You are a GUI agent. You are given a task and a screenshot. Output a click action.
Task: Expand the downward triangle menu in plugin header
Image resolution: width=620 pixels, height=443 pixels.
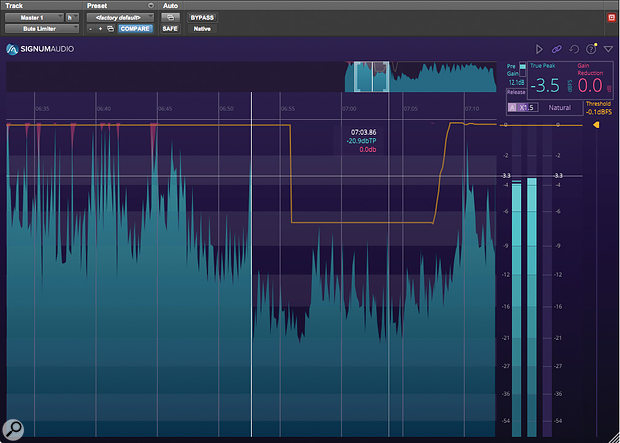pos(608,49)
